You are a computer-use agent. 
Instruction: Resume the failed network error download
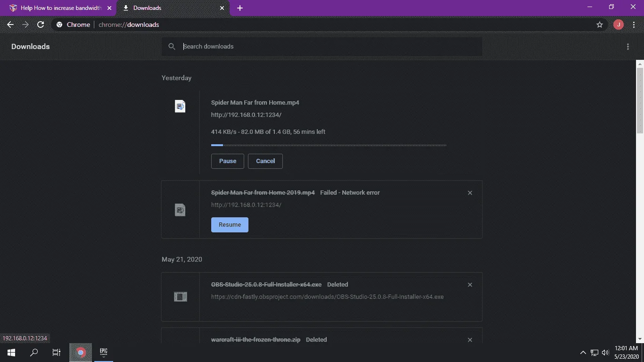pos(230,225)
